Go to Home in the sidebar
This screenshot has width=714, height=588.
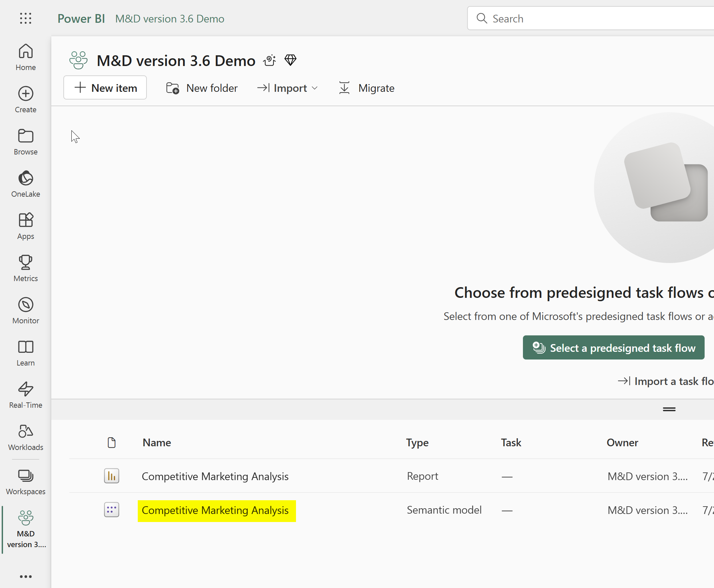(25, 57)
